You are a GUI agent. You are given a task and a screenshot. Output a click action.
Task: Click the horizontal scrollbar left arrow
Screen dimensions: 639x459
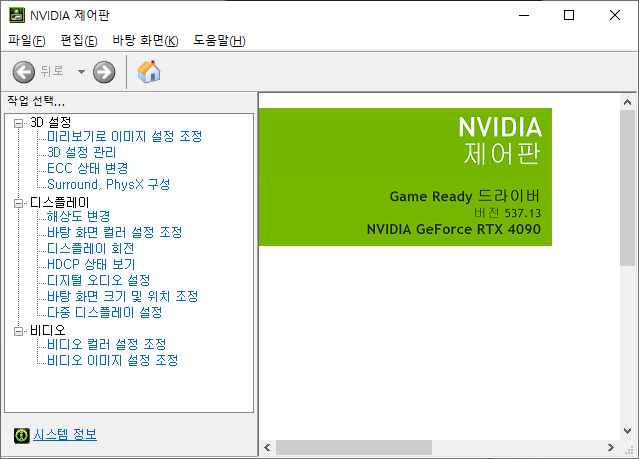coord(267,448)
